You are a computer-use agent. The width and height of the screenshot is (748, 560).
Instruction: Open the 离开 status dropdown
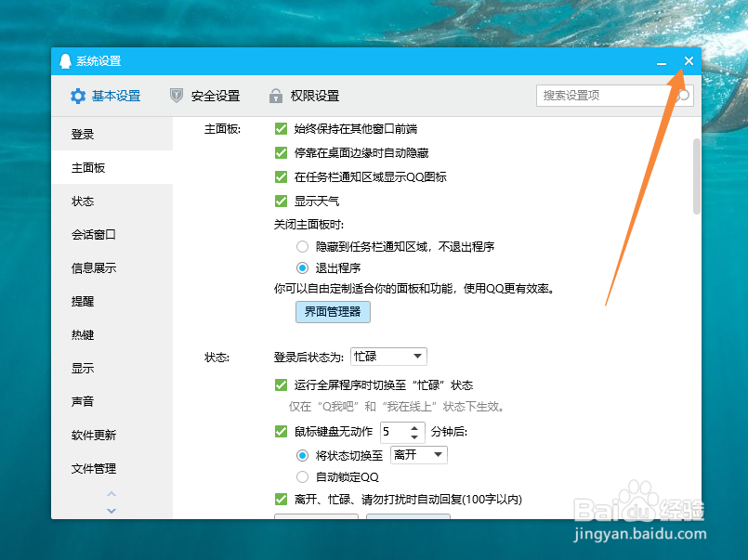[417, 455]
